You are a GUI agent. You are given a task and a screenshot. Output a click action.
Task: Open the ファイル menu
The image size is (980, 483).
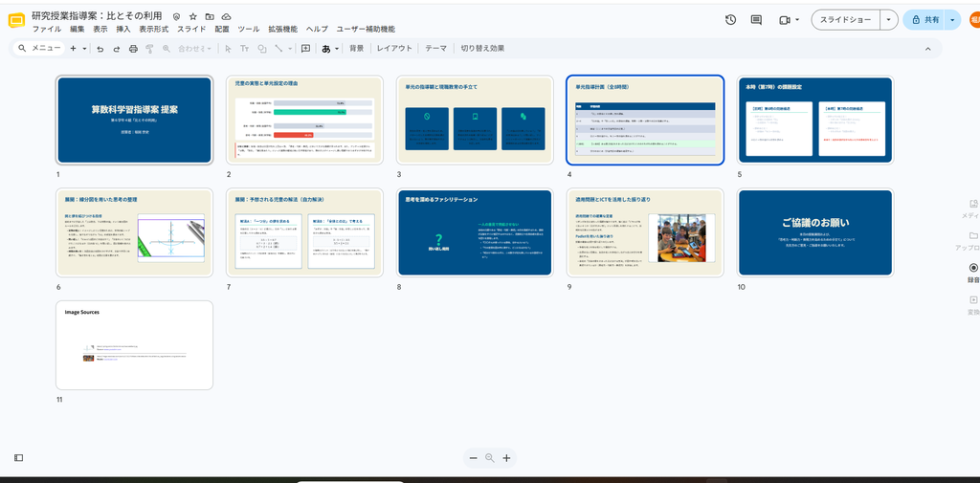tap(47, 29)
